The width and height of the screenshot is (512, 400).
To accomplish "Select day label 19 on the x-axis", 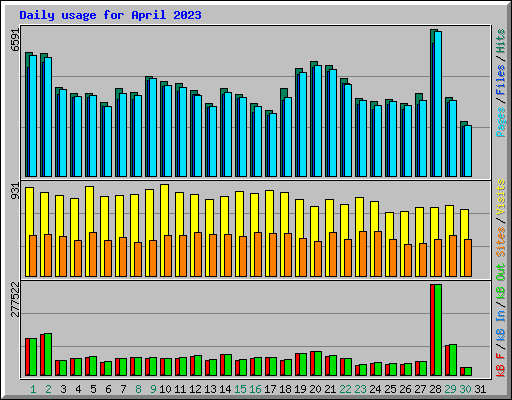I will 300,389.
